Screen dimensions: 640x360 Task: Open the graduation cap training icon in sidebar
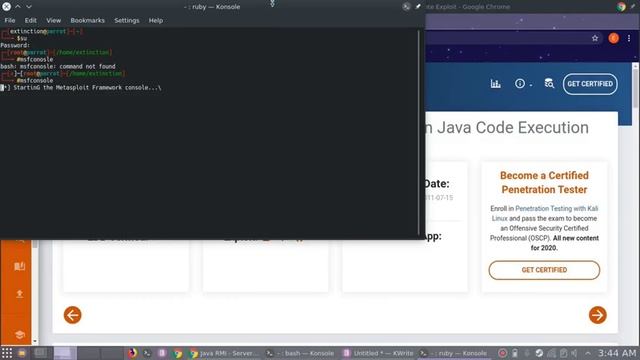coord(20,335)
